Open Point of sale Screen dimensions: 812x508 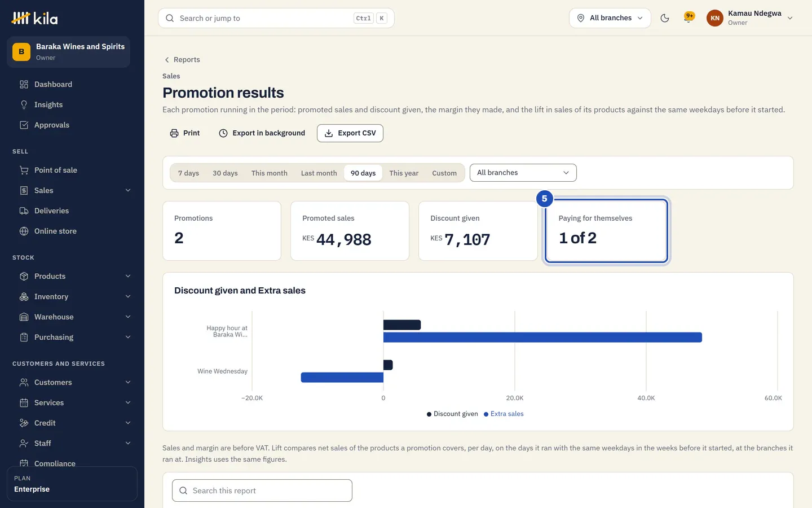coord(72,170)
